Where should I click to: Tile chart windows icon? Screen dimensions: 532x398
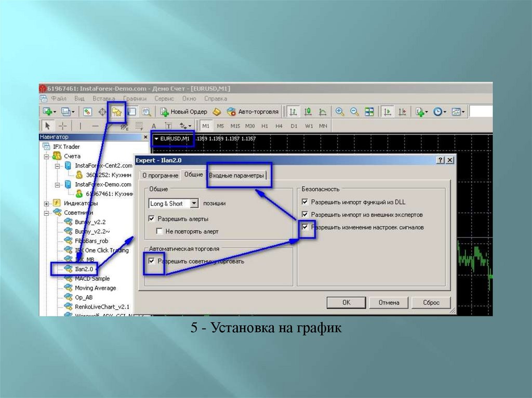pyautogui.click(x=369, y=112)
